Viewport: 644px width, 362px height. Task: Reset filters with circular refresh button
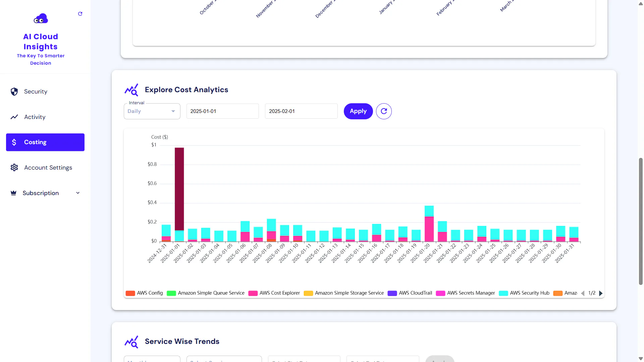(x=384, y=111)
